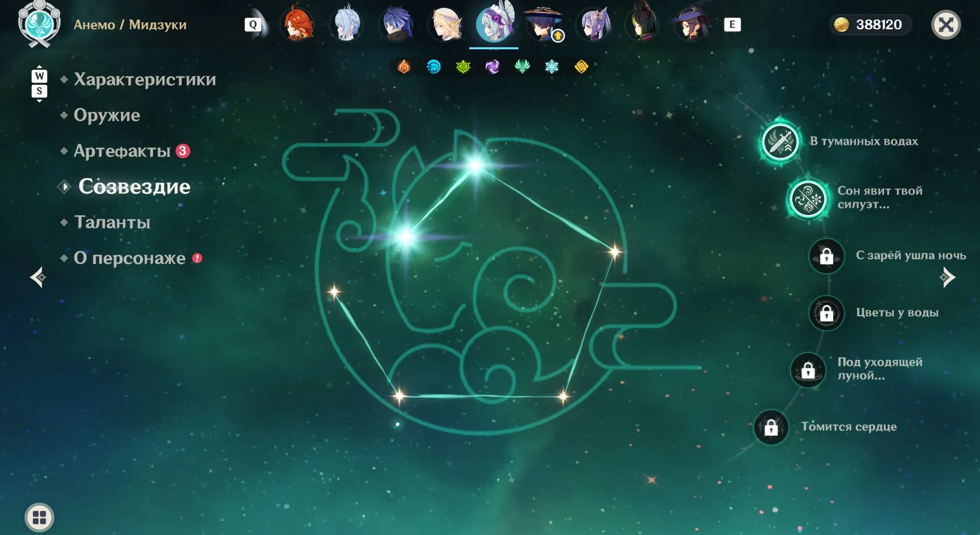
Task: Go to previous character with left arrow
Action: click(x=38, y=278)
